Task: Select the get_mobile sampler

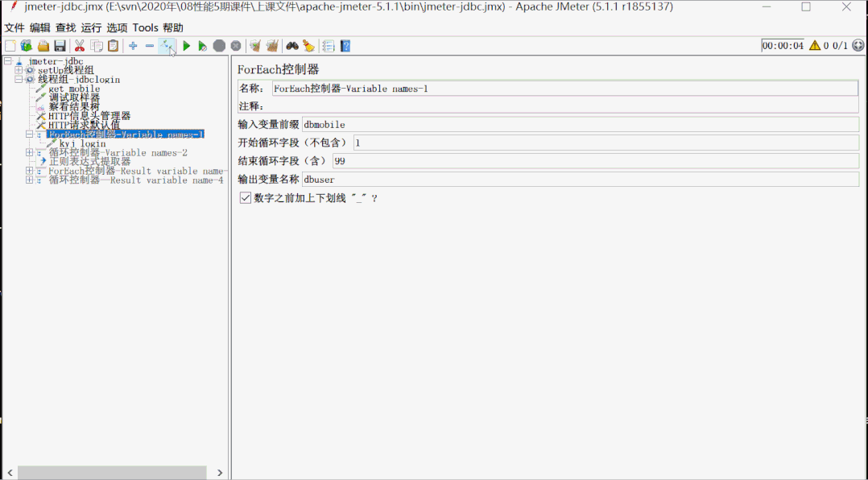Action: click(x=74, y=89)
